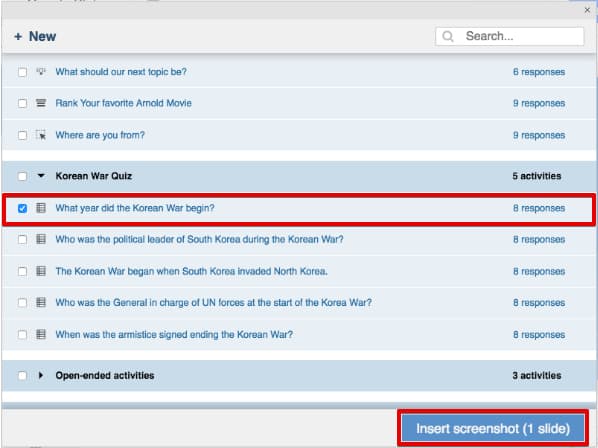This screenshot has width=598, height=448.
Task: Click inside the Search field
Action: [x=510, y=36]
